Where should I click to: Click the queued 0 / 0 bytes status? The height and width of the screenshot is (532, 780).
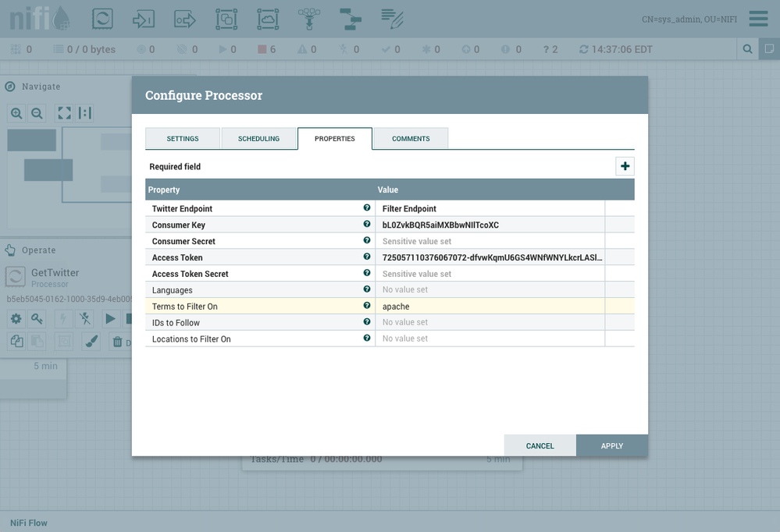(84, 49)
